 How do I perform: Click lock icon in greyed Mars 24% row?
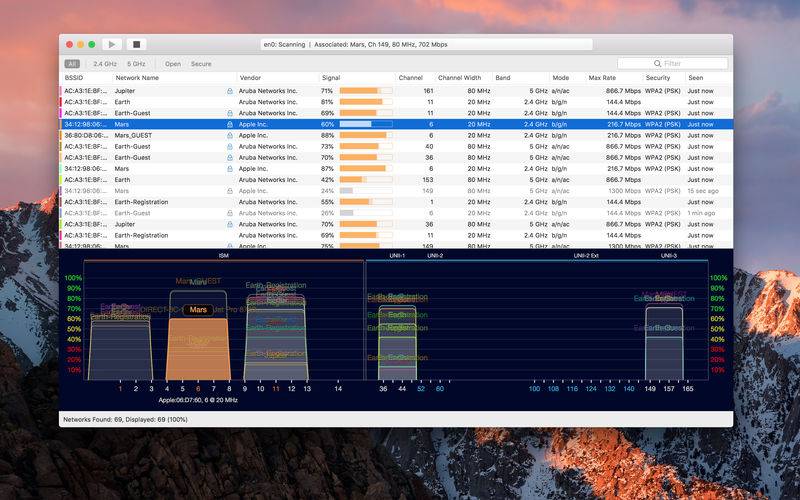(x=230, y=191)
